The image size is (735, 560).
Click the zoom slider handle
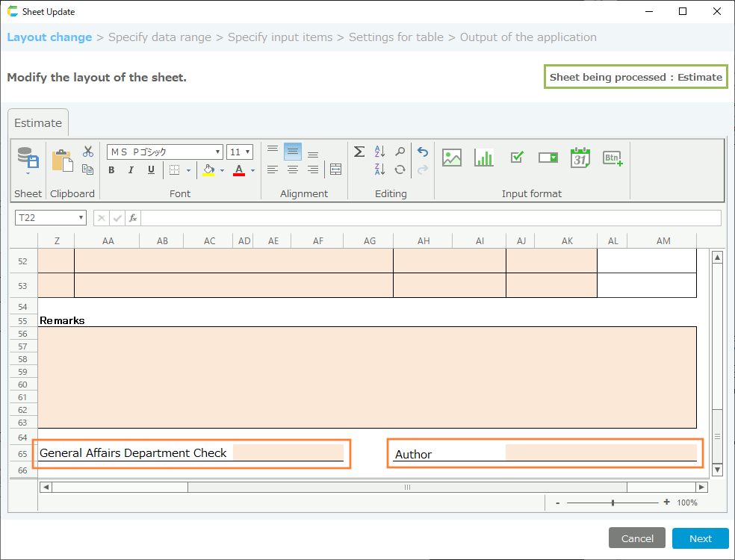coord(613,503)
